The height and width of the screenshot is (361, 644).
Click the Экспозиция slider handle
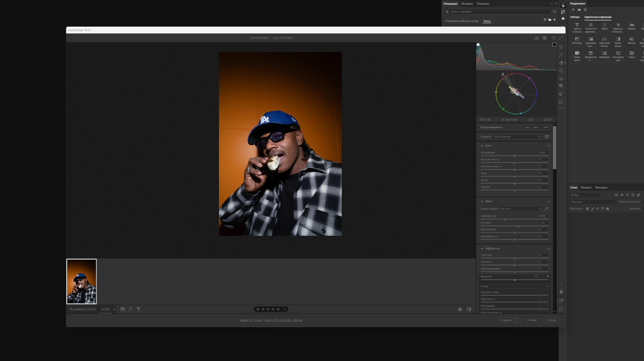514,156
